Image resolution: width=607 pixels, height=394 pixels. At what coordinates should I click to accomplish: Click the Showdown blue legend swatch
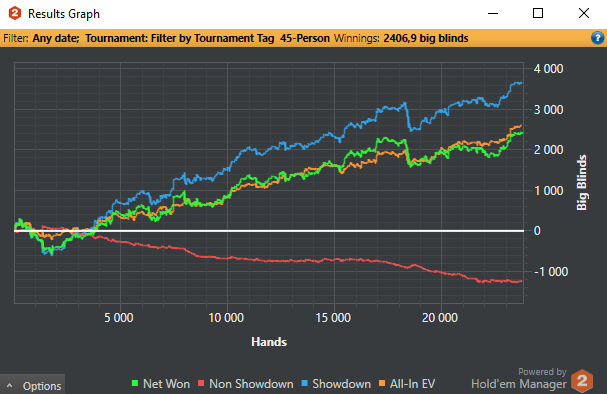[304, 383]
